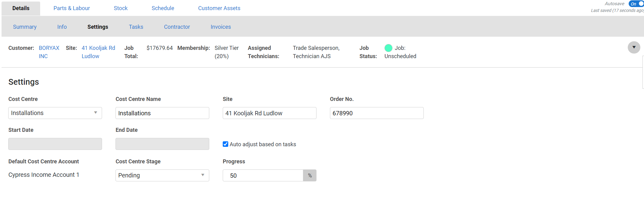This screenshot has width=644, height=208.
Task: Open the Cost Centre dropdown
Action: point(55,113)
